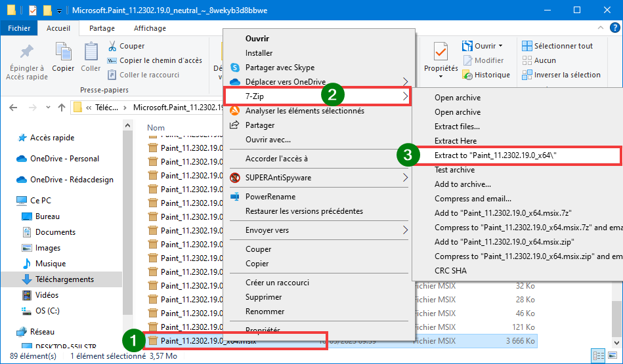
Task: Open the Fichier tab
Action: (19, 28)
